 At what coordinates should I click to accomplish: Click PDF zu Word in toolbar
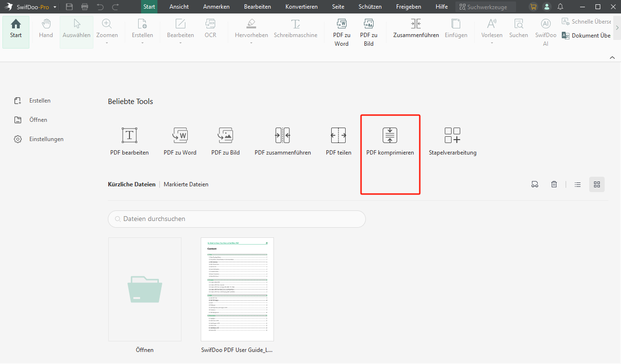point(341,32)
